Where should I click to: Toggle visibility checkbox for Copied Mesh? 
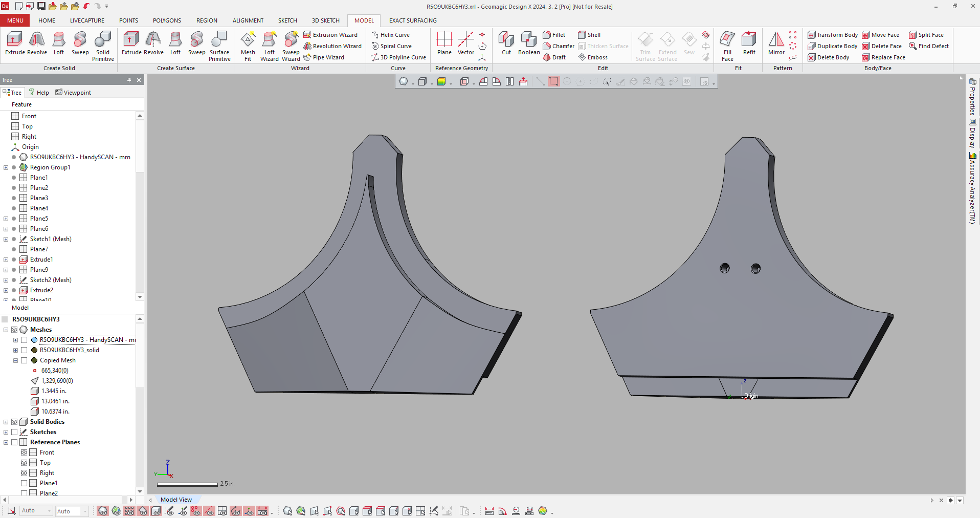click(24, 360)
